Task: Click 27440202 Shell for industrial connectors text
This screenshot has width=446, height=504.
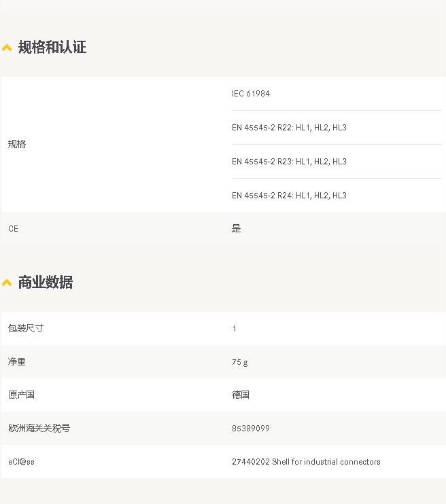Action: (x=306, y=462)
